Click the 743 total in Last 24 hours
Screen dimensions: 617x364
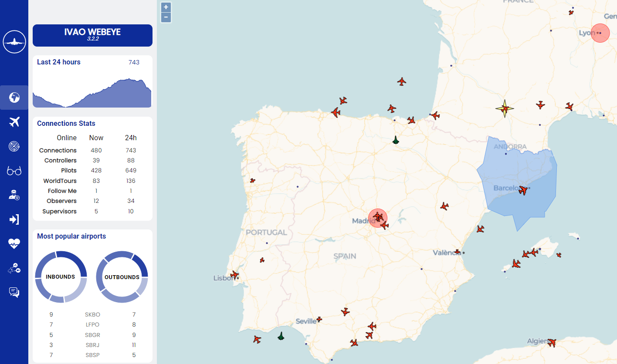(x=134, y=62)
